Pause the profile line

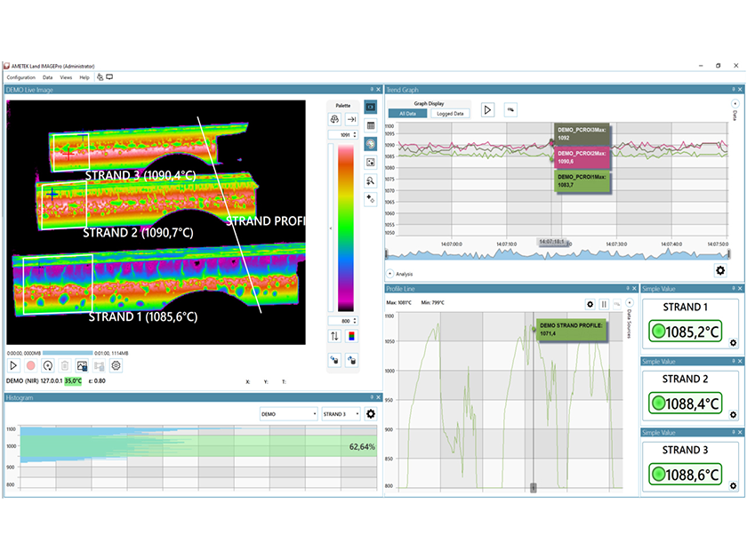[x=604, y=304]
